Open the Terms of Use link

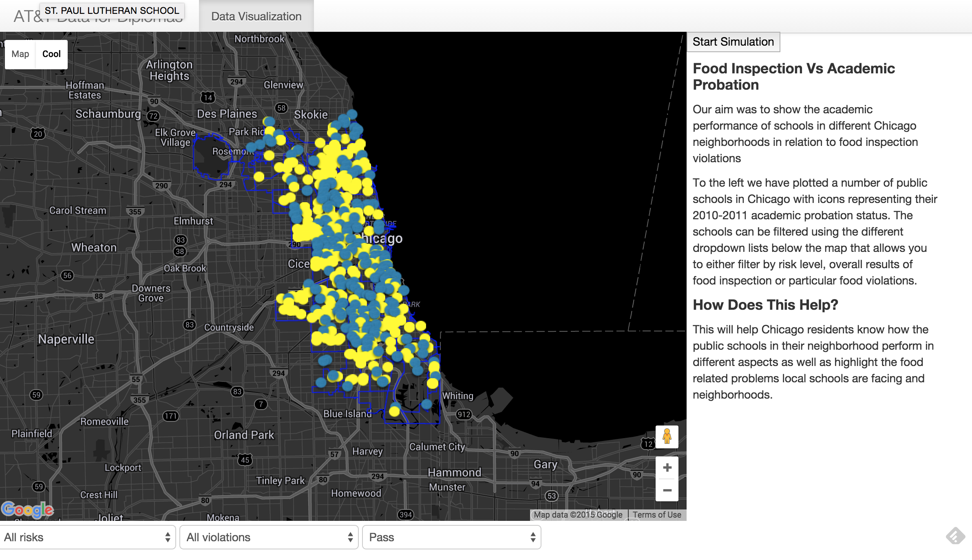pos(656,515)
